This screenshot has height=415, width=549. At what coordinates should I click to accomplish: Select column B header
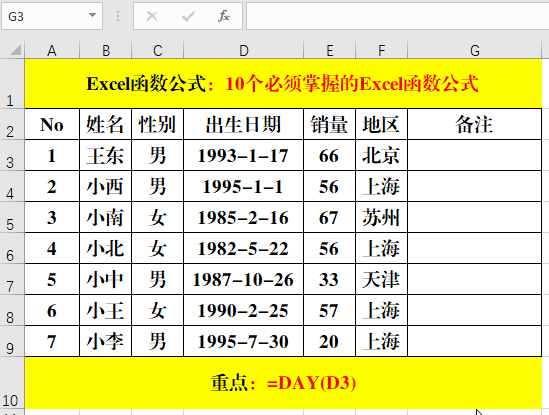(105, 50)
